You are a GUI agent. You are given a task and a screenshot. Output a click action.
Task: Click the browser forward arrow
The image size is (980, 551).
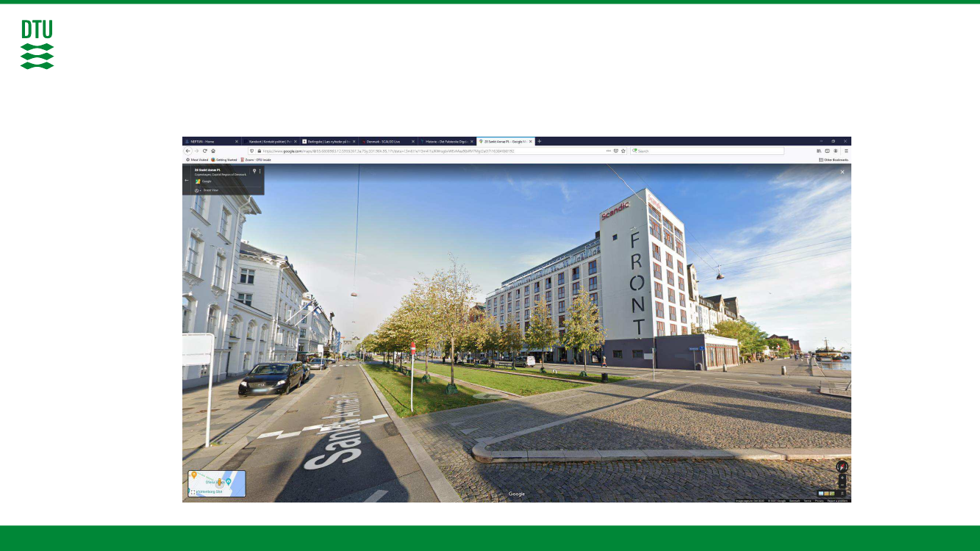point(196,151)
